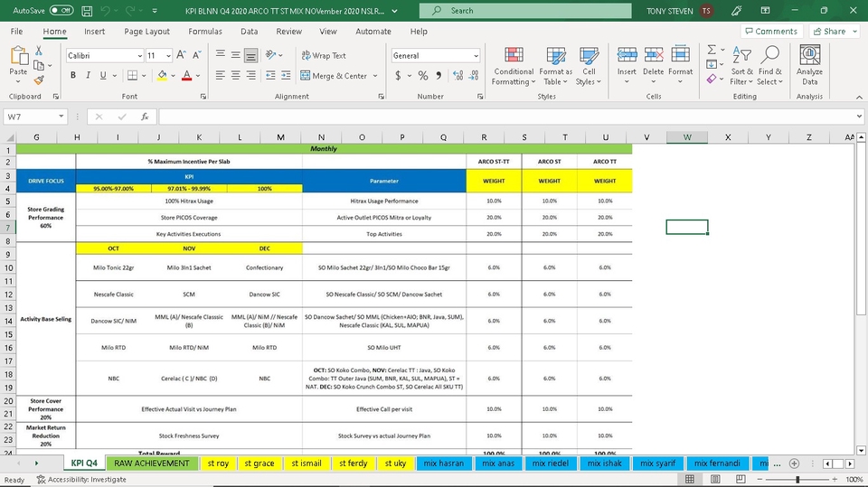
Task: Click the Search box in title bar
Action: click(x=524, y=11)
